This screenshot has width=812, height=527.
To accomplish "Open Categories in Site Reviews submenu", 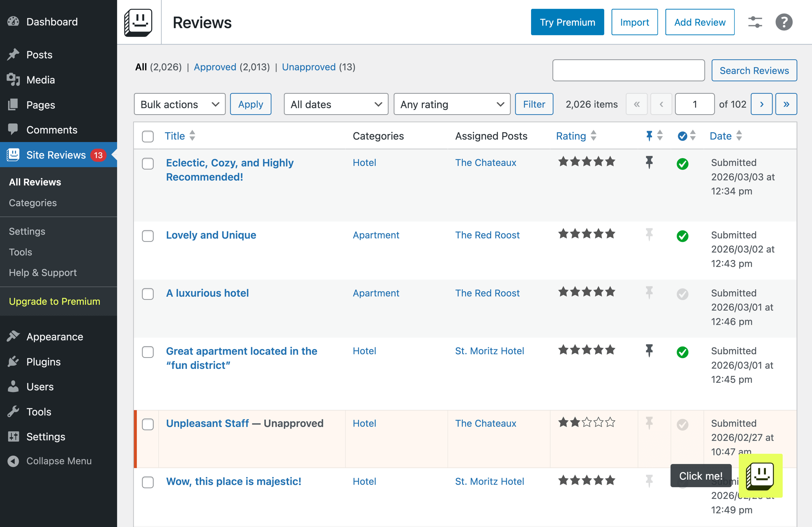I will point(33,203).
